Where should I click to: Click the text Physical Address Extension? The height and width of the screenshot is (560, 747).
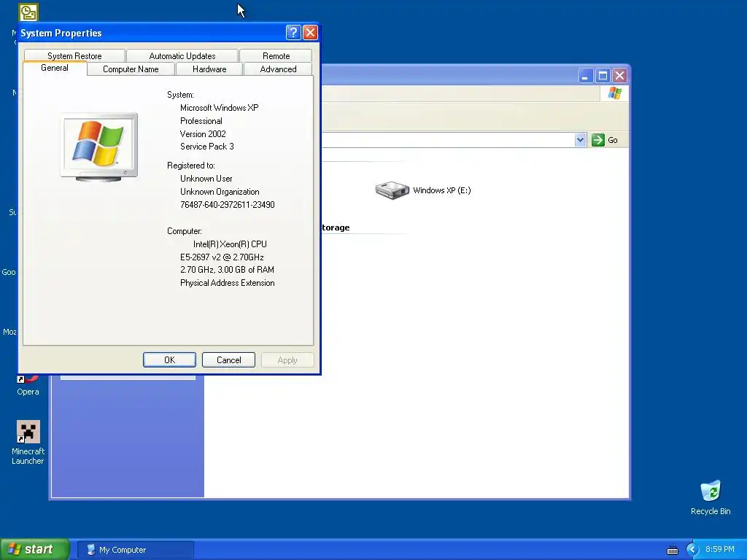[x=228, y=283]
